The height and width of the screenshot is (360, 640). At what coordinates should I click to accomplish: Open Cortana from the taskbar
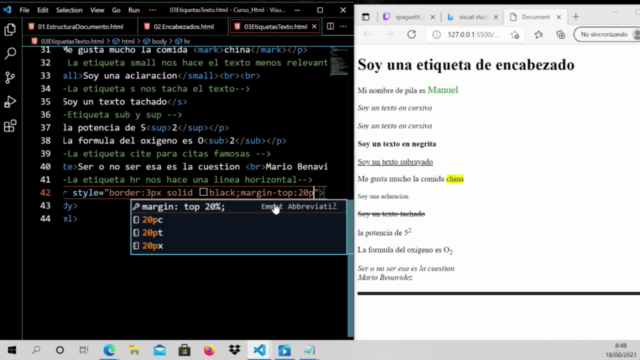click(60, 350)
